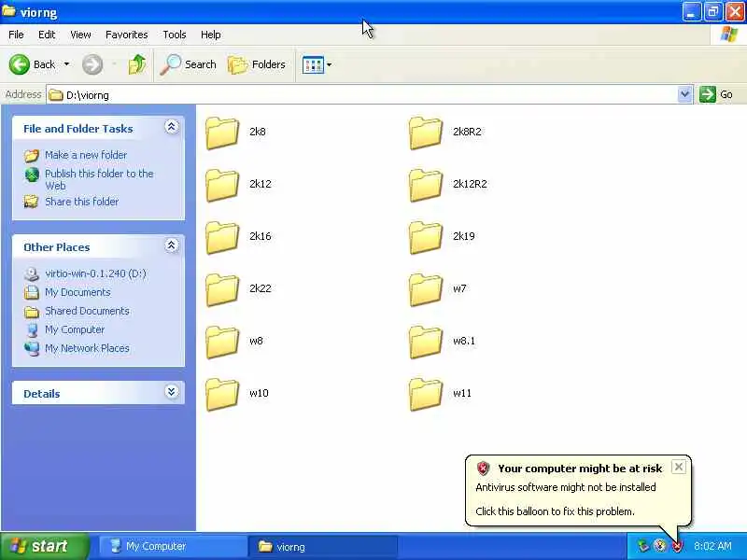Click the second tray icon from left

click(660, 546)
